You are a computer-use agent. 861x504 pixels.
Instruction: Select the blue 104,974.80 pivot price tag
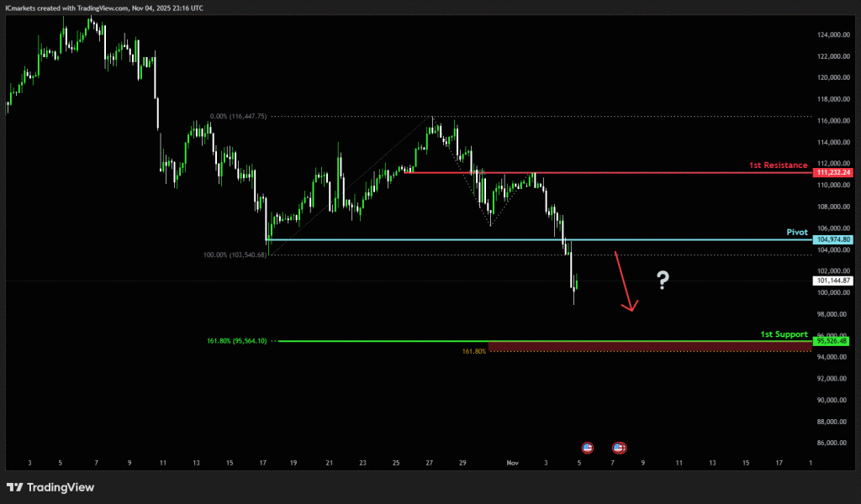pyautogui.click(x=833, y=239)
